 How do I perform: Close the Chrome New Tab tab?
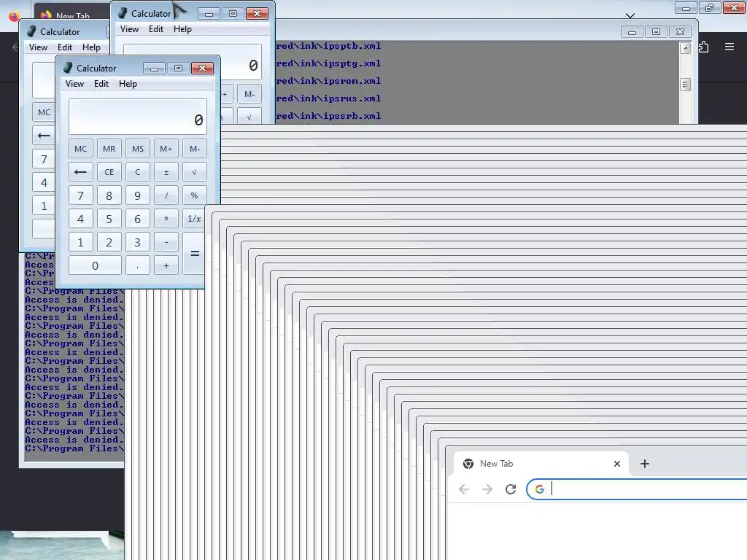[x=617, y=463]
